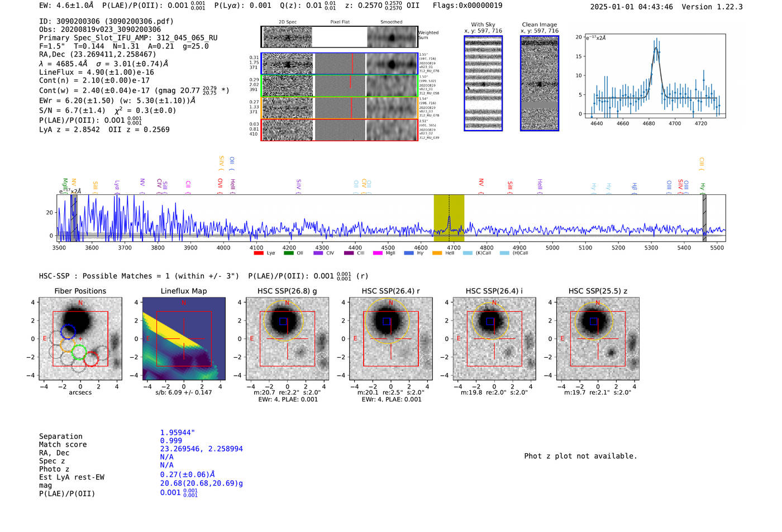Image resolution: width=782 pixels, height=532 pixels.
Task: Click the Weighted Sum 2D spectrum strip
Action: pyautogui.click(x=340, y=37)
